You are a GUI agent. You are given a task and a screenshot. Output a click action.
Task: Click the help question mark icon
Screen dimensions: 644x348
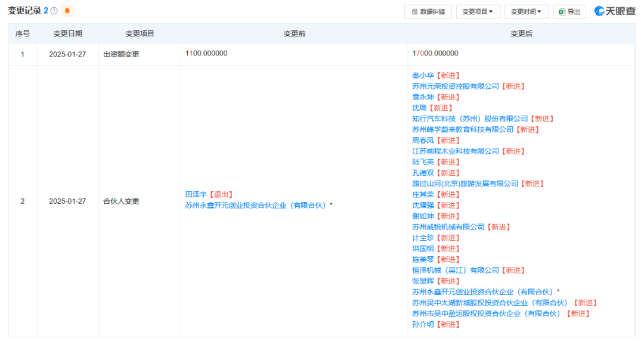pos(54,11)
